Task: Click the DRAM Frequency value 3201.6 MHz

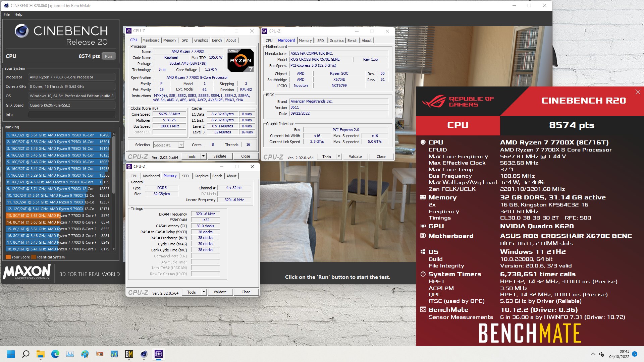Action: [x=205, y=214]
